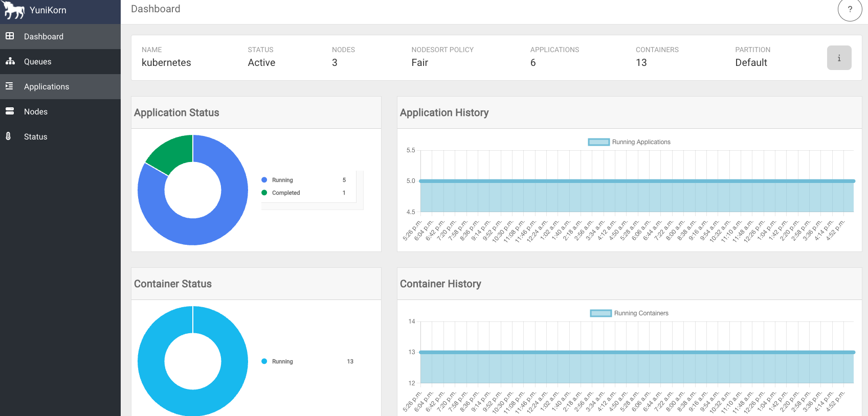This screenshot has width=868, height=416.
Task: Click the blue Running dot in Application Status legend
Action: tap(264, 180)
